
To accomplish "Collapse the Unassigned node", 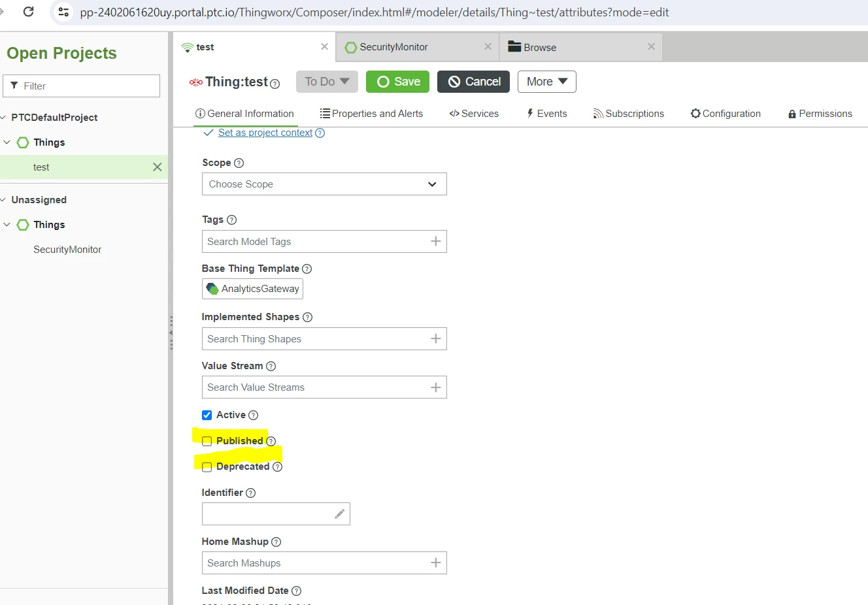I will click(3, 200).
